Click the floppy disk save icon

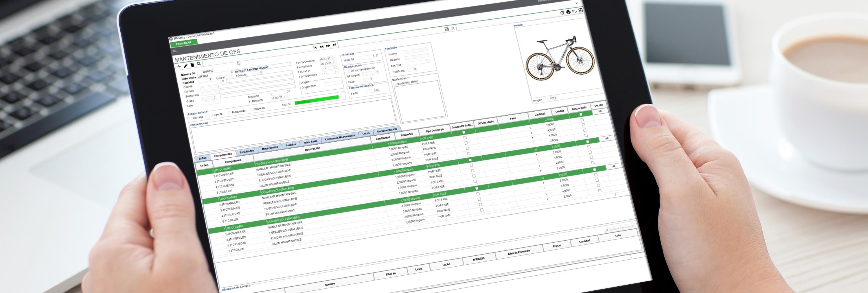446,29
